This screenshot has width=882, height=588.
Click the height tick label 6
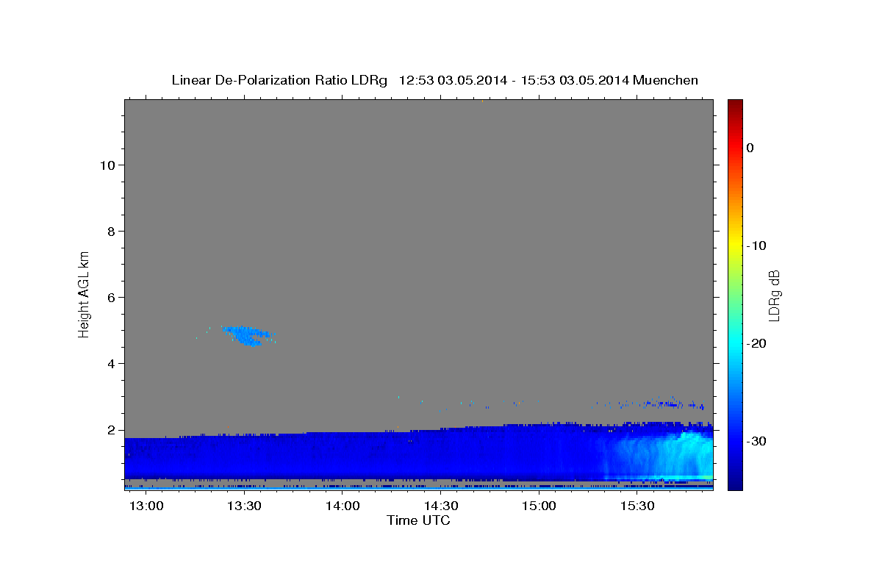pos(112,298)
